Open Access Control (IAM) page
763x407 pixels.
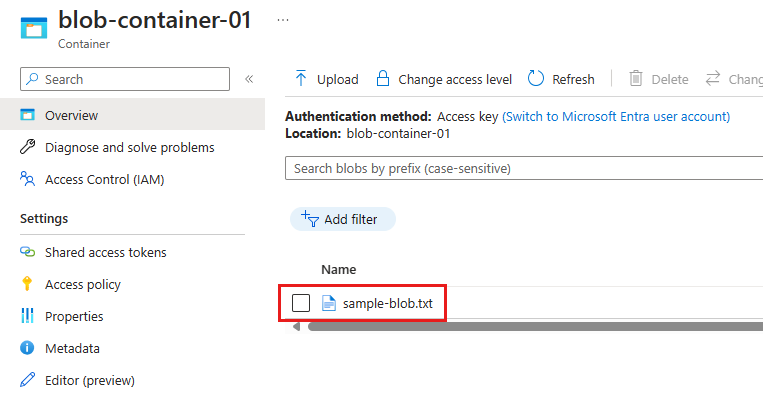104,180
